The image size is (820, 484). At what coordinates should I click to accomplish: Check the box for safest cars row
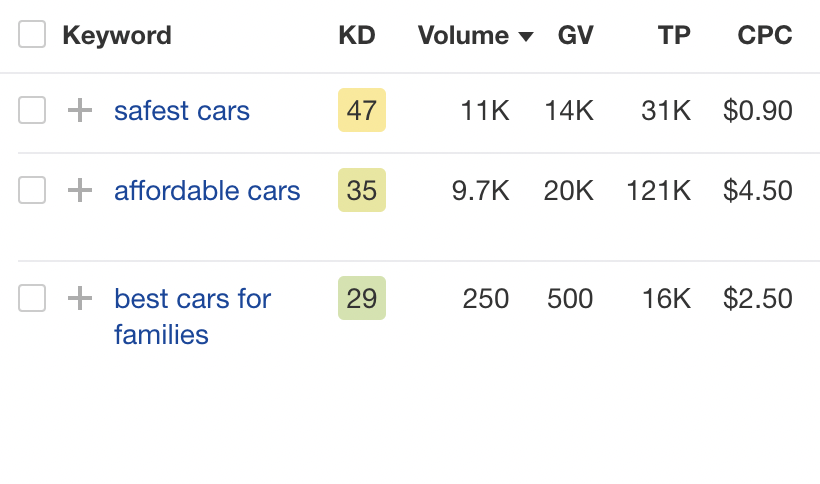tap(32, 110)
